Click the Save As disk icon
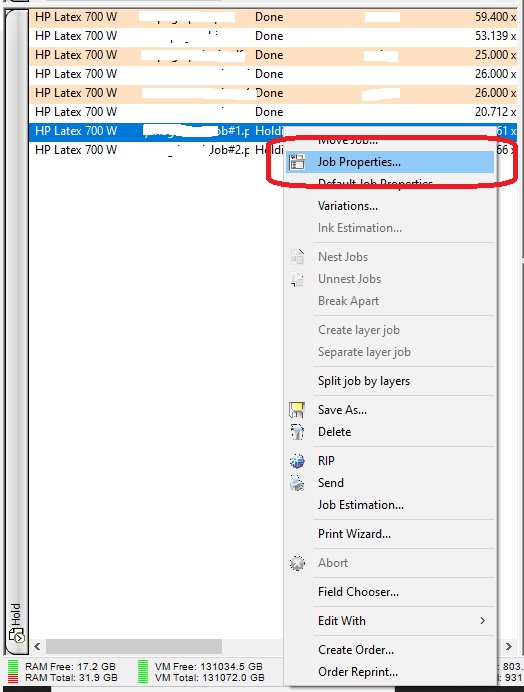Viewport: 524px width, 692px height. point(297,410)
